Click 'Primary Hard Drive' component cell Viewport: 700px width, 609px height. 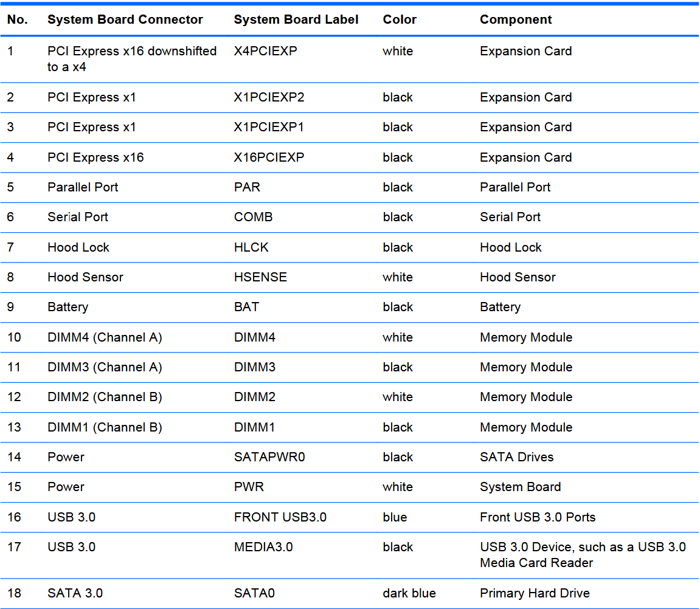[x=535, y=594]
